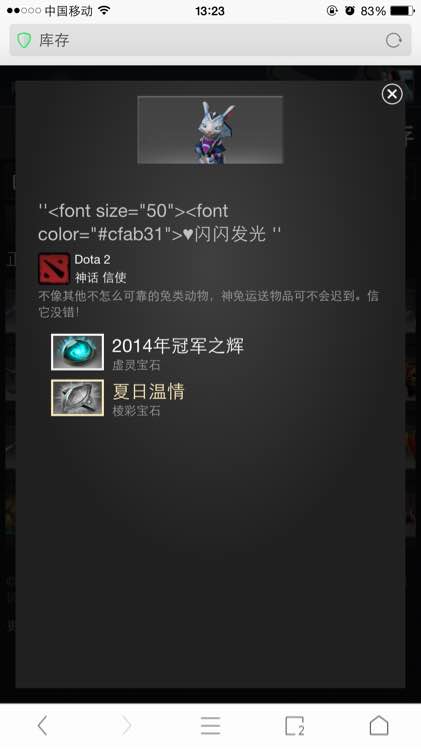Go to the browser home page
Screen dimensions: 421x750
coord(379,725)
